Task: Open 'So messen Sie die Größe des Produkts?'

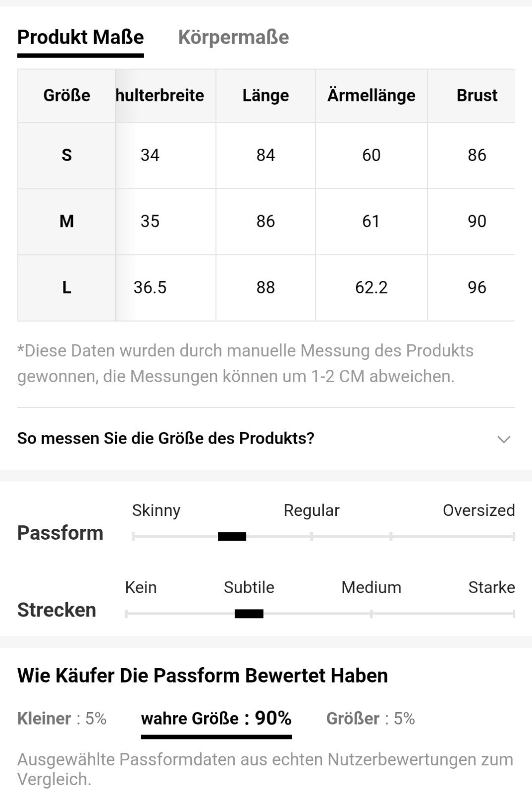Action: pyautogui.click(x=166, y=438)
